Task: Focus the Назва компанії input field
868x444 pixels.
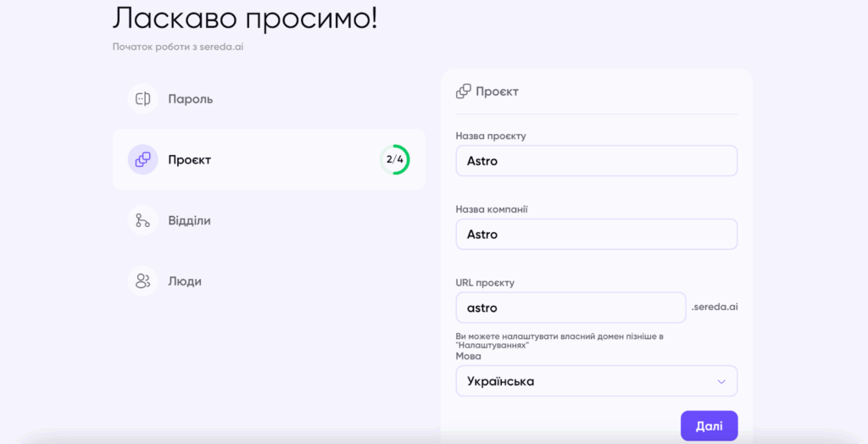Action: pos(596,234)
